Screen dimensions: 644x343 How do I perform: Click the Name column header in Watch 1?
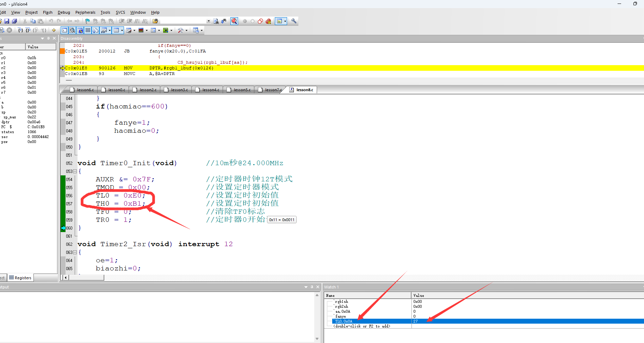click(x=367, y=295)
